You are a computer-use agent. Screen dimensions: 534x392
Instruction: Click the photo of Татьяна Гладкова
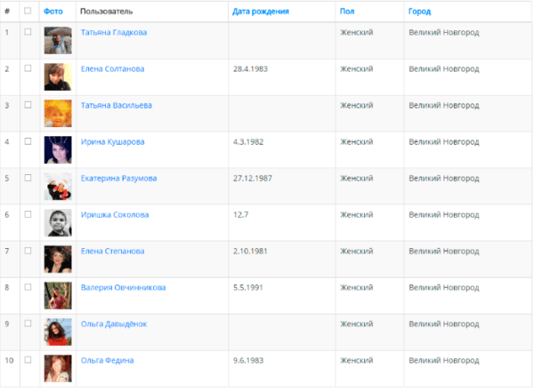58,41
